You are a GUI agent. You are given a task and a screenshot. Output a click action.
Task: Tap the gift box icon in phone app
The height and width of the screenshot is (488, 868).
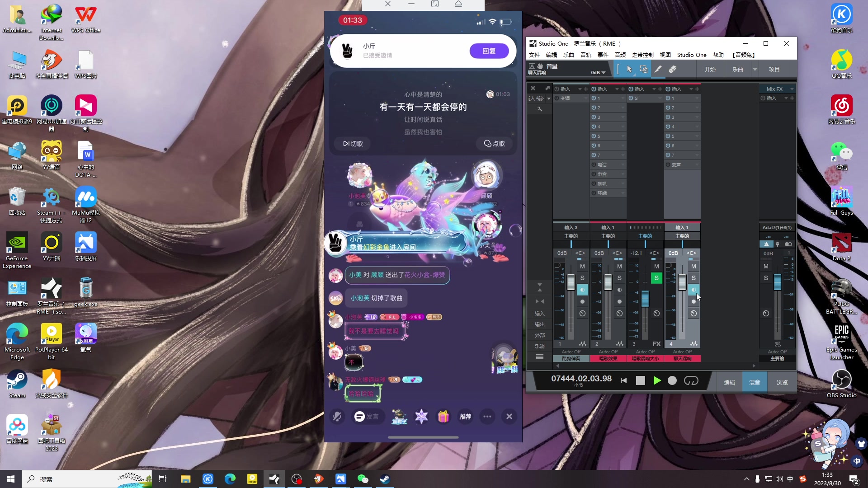click(443, 417)
